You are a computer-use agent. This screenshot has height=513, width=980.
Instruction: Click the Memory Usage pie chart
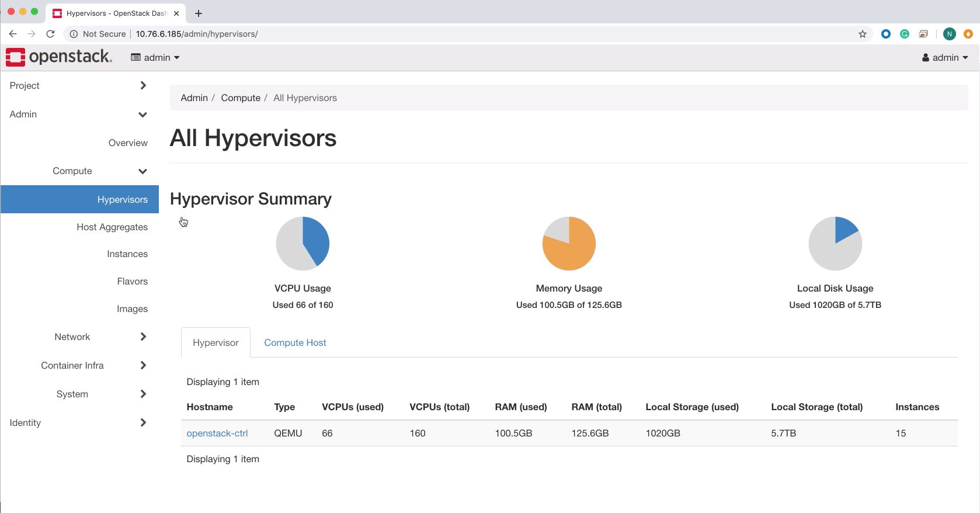coord(569,244)
